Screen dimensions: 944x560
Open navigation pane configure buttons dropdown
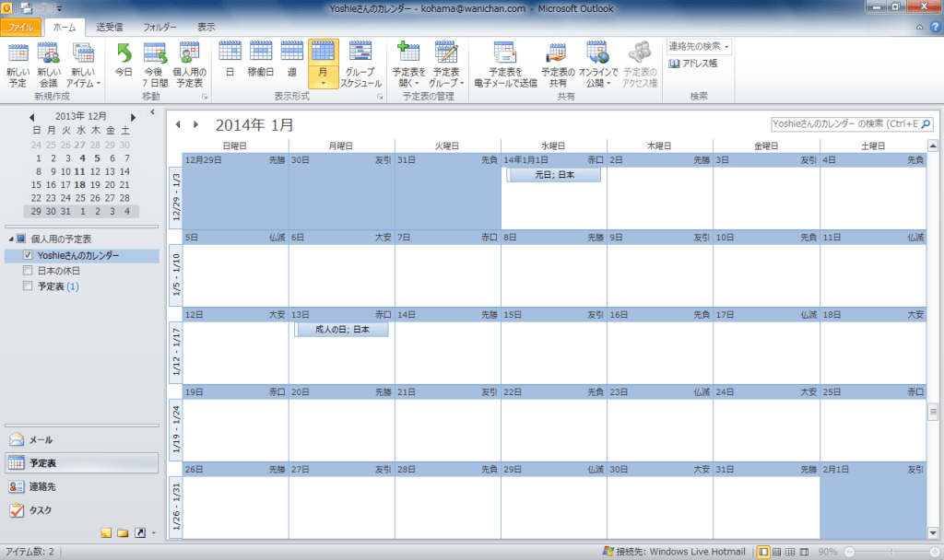154,533
